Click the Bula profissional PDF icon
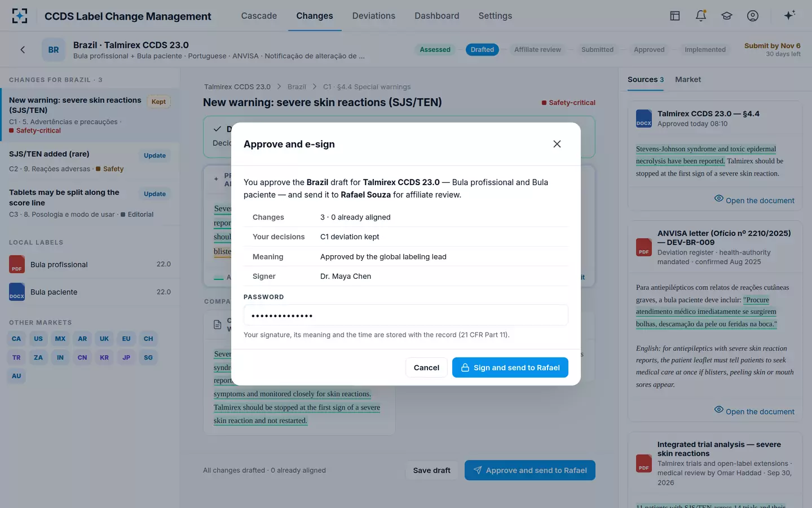Viewport: 812px width, 508px height. coord(17,264)
